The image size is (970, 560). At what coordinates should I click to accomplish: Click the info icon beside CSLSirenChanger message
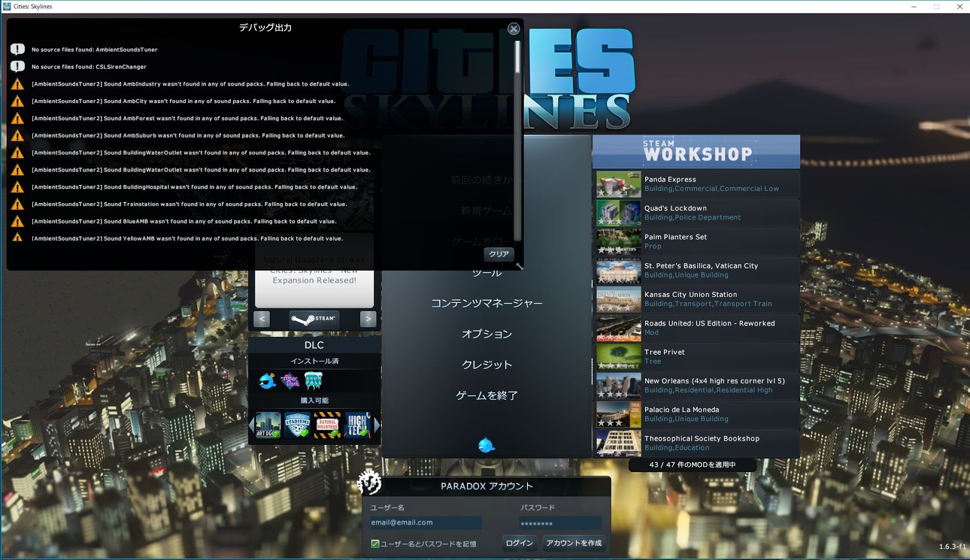(x=18, y=66)
